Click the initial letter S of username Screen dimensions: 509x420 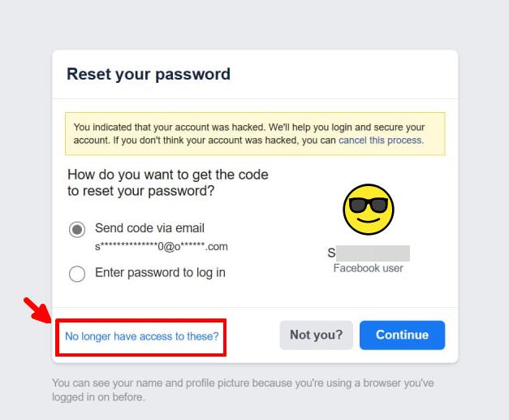click(331, 253)
